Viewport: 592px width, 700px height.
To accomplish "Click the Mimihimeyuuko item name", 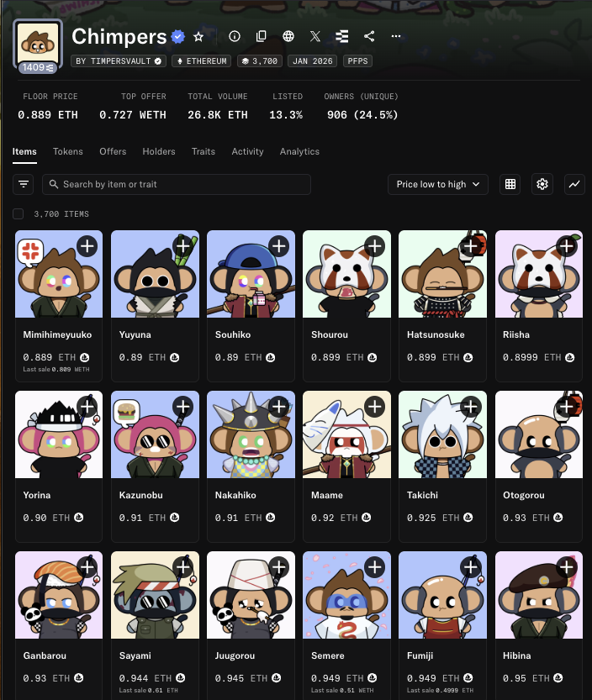I will click(x=57, y=334).
